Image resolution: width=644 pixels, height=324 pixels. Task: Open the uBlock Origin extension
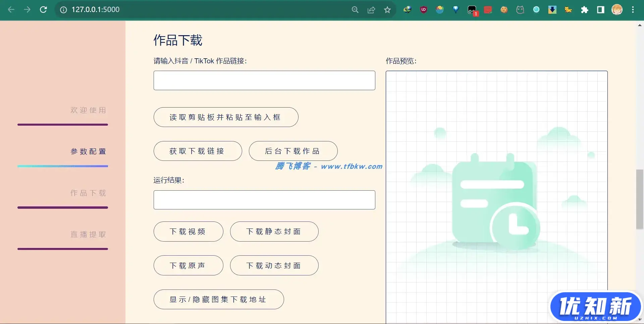(423, 10)
